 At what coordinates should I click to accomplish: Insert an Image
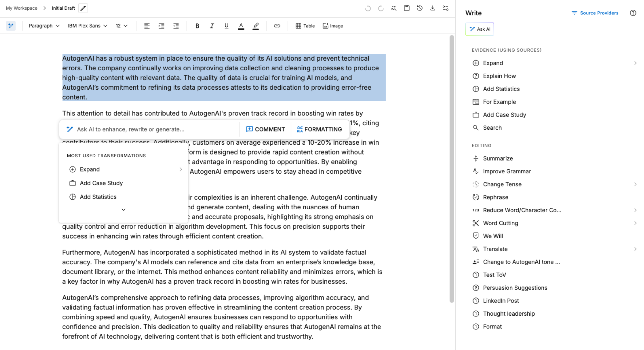pos(333,26)
